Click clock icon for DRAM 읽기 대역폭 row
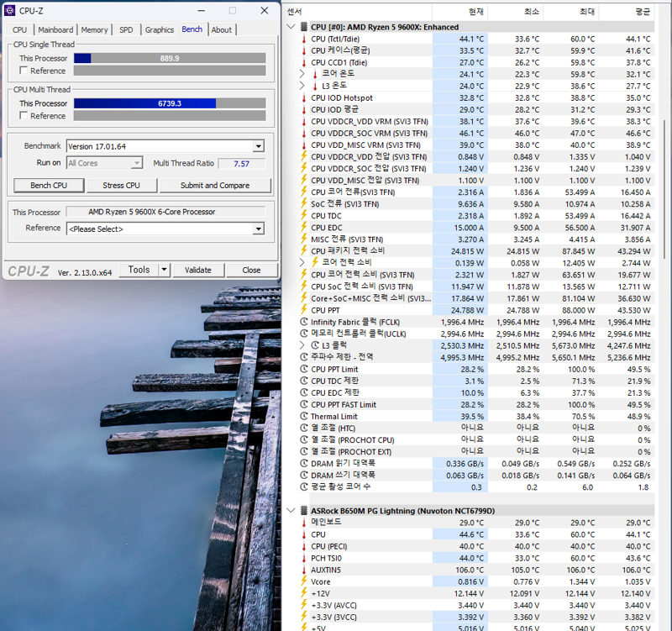The height and width of the screenshot is (631, 672). pyautogui.click(x=304, y=464)
